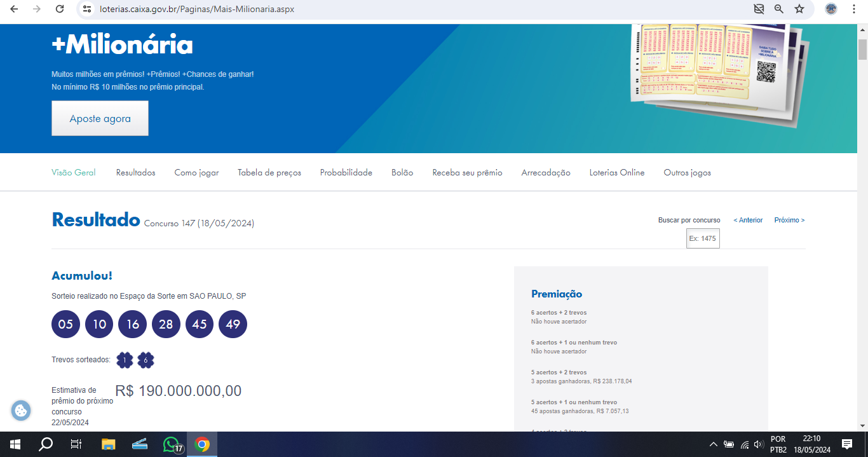Open the third-party cookies blocked icon
Image resolution: width=868 pixels, height=457 pixels.
click(x=759, y=9)
